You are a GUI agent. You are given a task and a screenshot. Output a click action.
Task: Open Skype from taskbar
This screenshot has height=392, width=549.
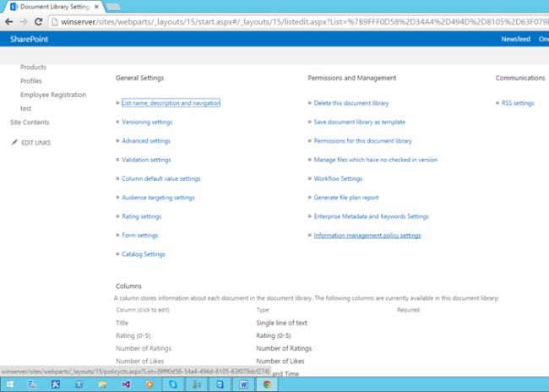coord(173,384)
